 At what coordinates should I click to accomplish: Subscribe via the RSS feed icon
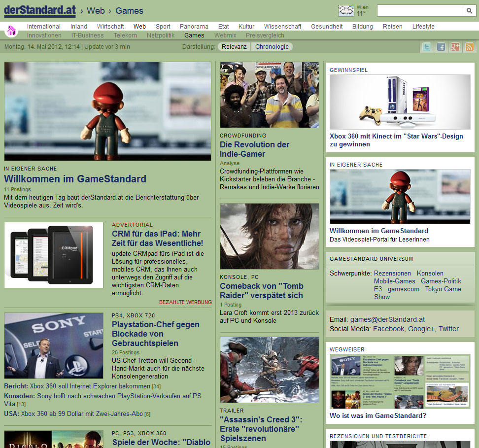pyautogui.click(x=469, y=47)
